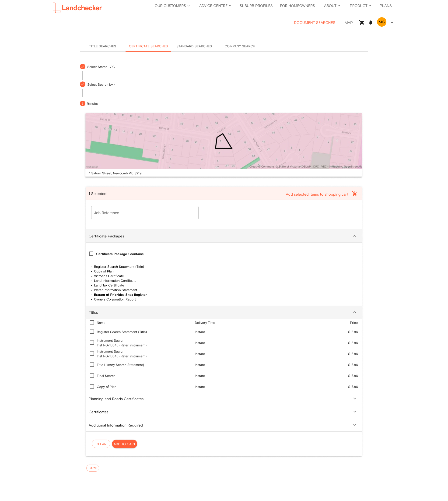Image resolution: width=448 pixels, height=501 pixels.
Task: Open account dropdown arrow next to avatar
Action: point(392,23)
